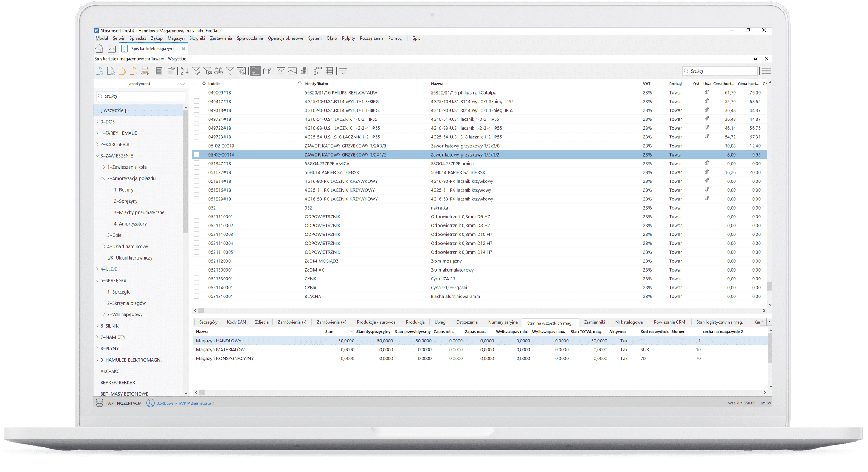
Task: Check the box for selected row 05-02-00114
Action: [196, 154]
